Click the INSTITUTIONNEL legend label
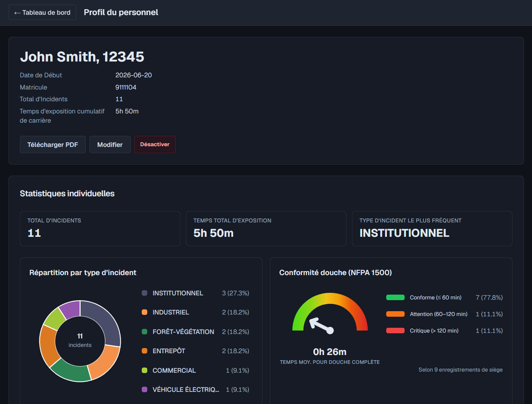Viewport: 532px width, 404px height. (x=178, y=293)
